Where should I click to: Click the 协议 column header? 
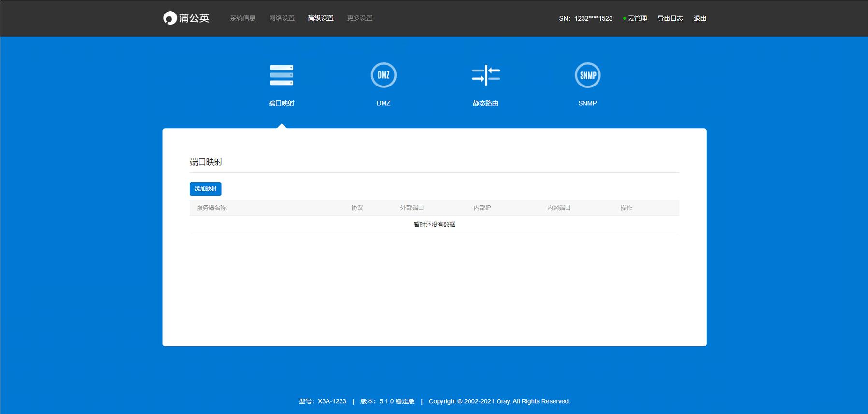click(x=357, y=208)
